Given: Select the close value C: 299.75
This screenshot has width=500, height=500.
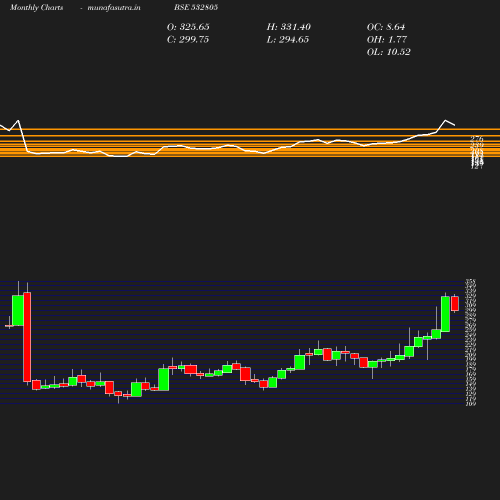Looking at the screenshot, I should [188, 40].
